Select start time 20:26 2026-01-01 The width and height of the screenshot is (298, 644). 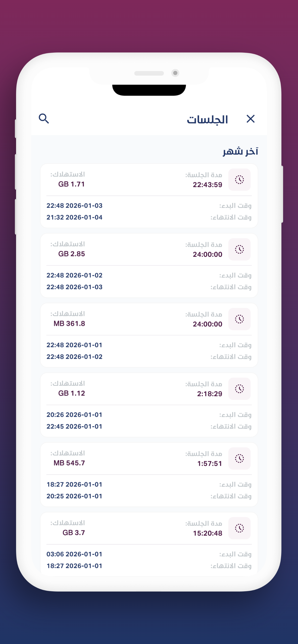point(74,415)
